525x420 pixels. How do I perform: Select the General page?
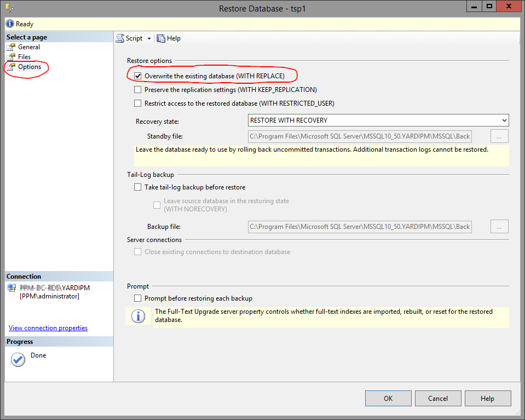(x=29, y=47)
